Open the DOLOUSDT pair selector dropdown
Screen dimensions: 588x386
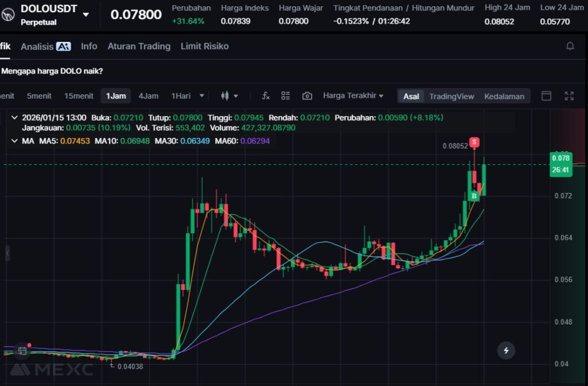click(86, 14)
